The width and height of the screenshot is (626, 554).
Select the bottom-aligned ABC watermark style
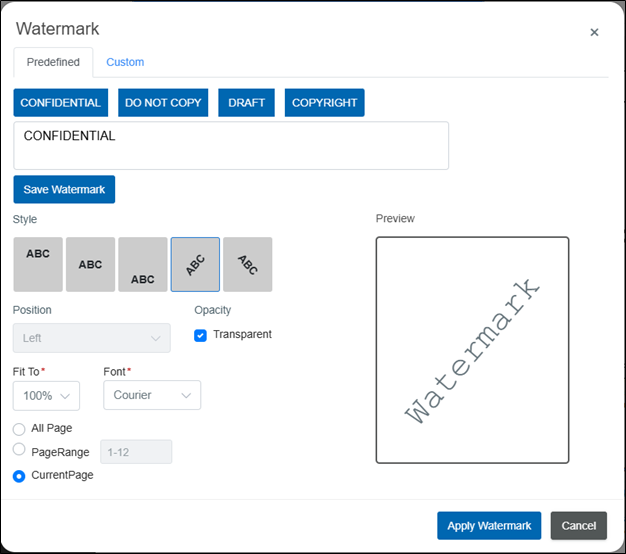click(143, 264)
